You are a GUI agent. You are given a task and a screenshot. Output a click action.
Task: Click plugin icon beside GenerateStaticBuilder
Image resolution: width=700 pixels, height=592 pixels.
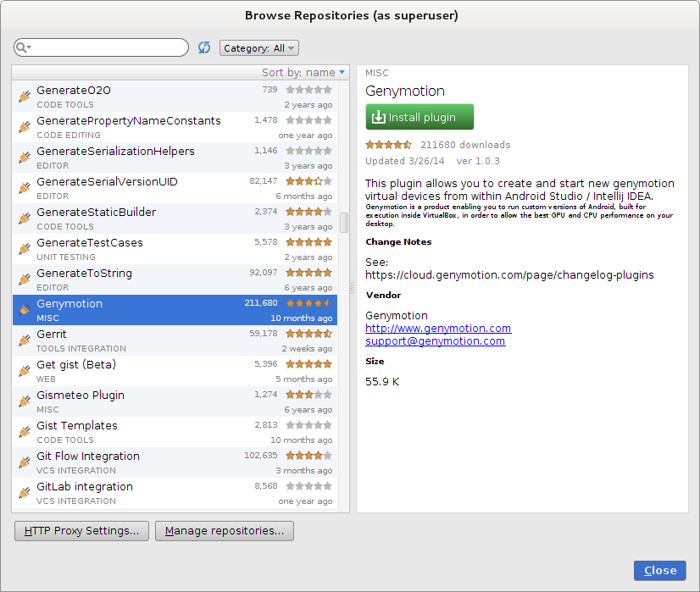[25, 219]
